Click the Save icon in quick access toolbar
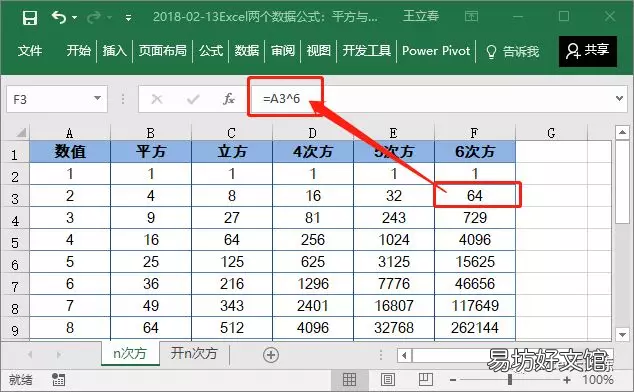This screenshot has width=634, height=392. tap(30, 18)
